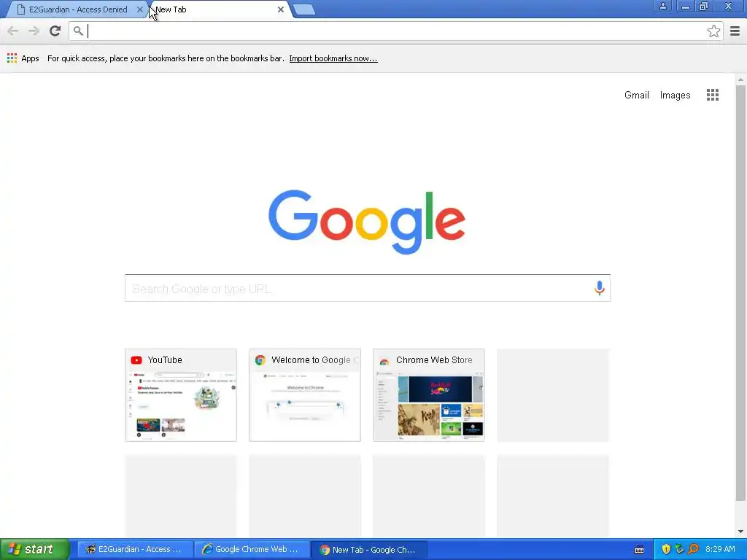Click the browser back arrow
The height and width of the screenshot is (560, 747).
click(13, 31)
